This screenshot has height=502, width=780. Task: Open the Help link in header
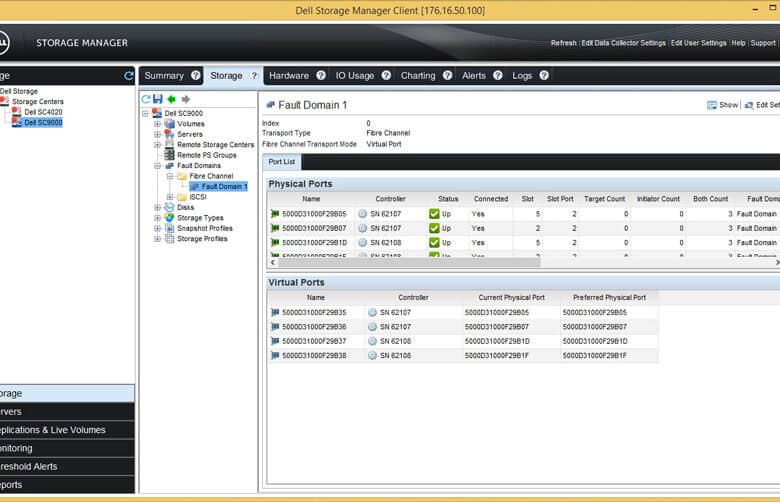coord(739,43)
